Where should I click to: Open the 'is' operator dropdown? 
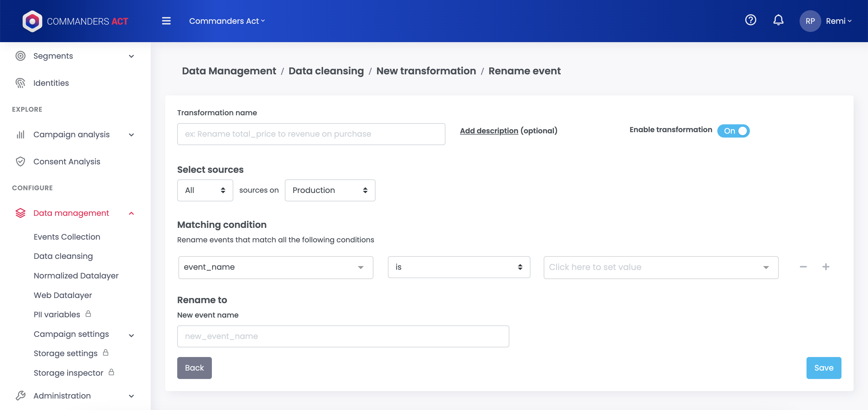coord(459,267)
